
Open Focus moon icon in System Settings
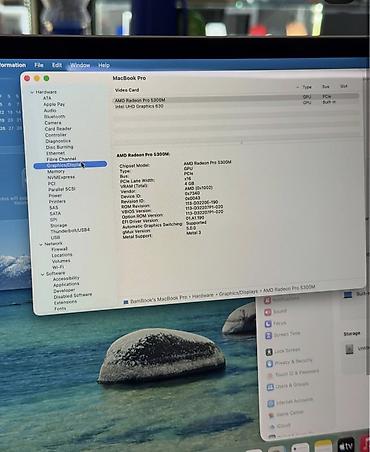tap(268, 324)
